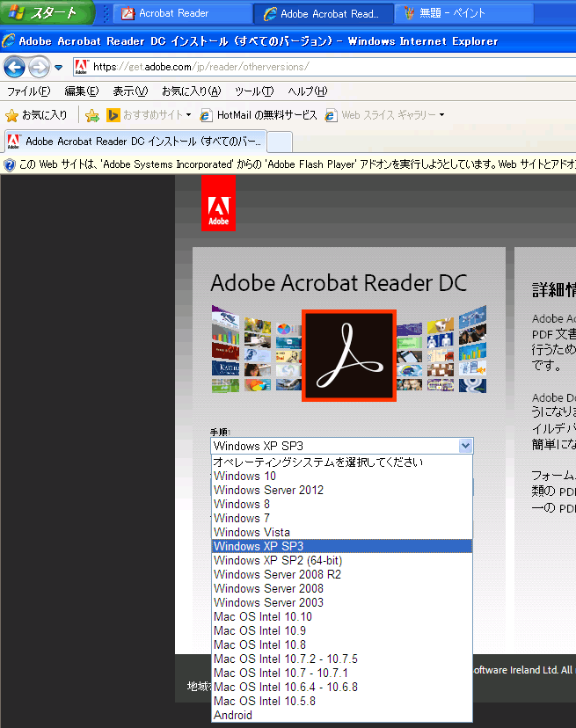Choose Mac OS Intel 10.10 option

pyautogui.click(x=342, y=617)
